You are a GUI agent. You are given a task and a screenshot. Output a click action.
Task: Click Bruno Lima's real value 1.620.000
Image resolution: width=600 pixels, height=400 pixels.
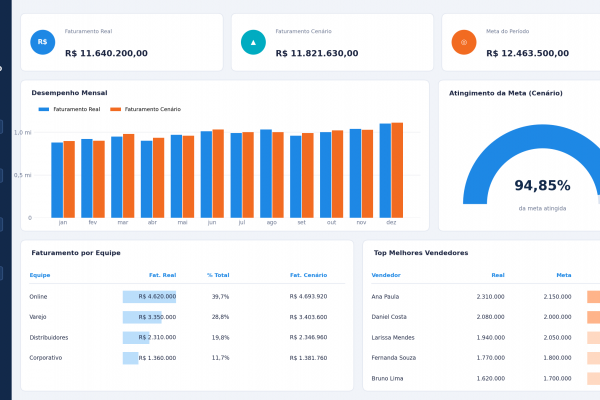point(491,379)
